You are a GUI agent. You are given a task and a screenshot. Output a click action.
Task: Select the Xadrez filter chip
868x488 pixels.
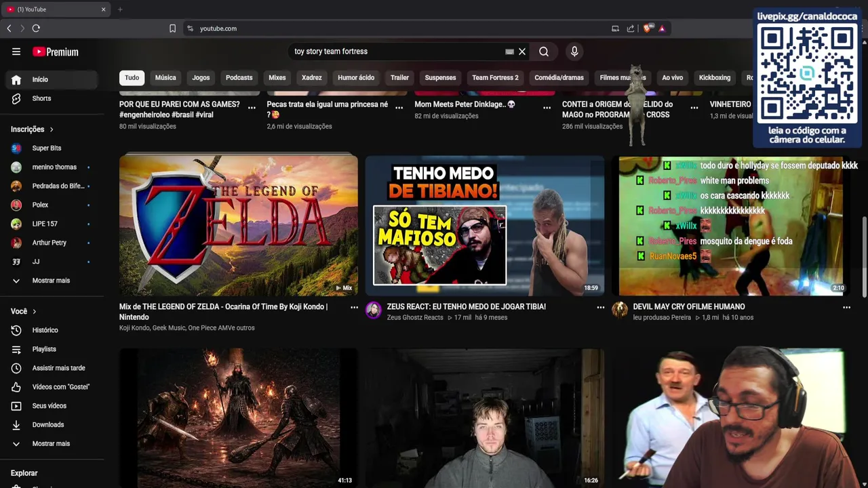pos(312,77)
